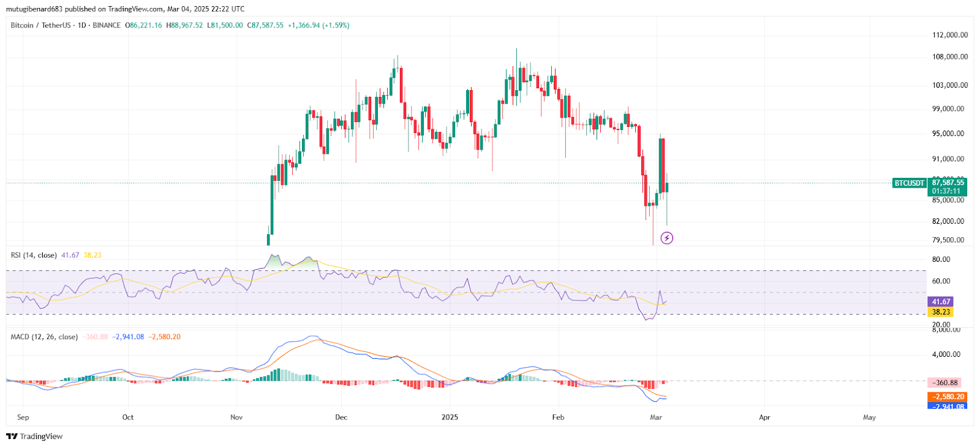Click the yellow 38.23 tag on RSI axis

(x=941, y=312)
